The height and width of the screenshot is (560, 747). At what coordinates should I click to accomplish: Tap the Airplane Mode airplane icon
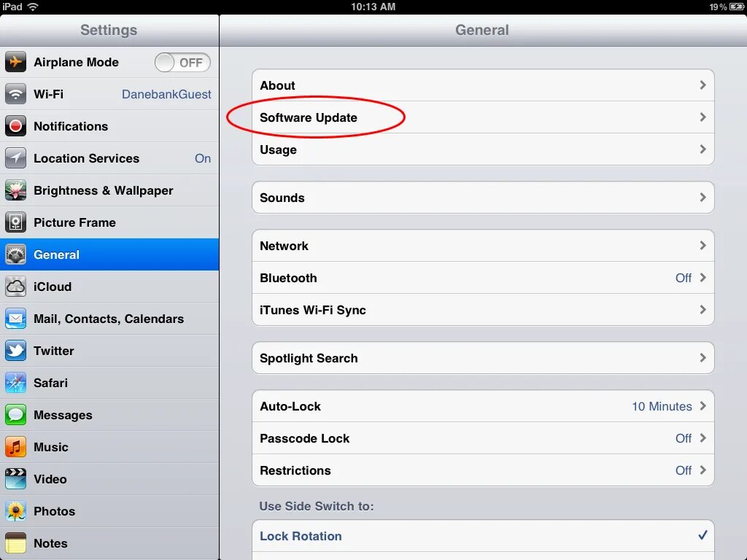(15, 62)
